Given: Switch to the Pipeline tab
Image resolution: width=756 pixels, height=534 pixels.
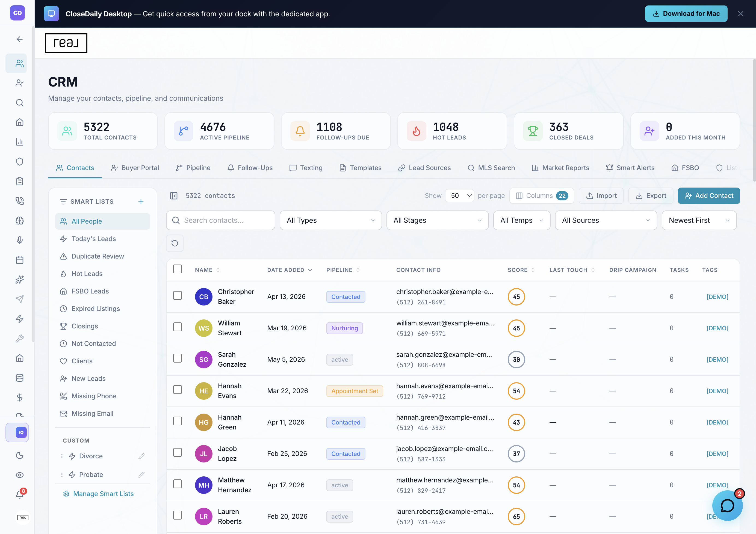Looking at the screenshot, I should point(193,168).
